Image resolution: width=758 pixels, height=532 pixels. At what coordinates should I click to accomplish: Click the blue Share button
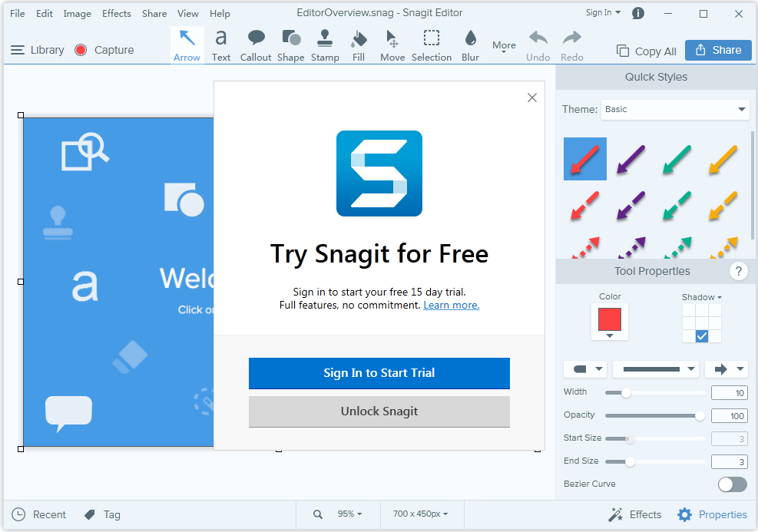click(718, 50)
